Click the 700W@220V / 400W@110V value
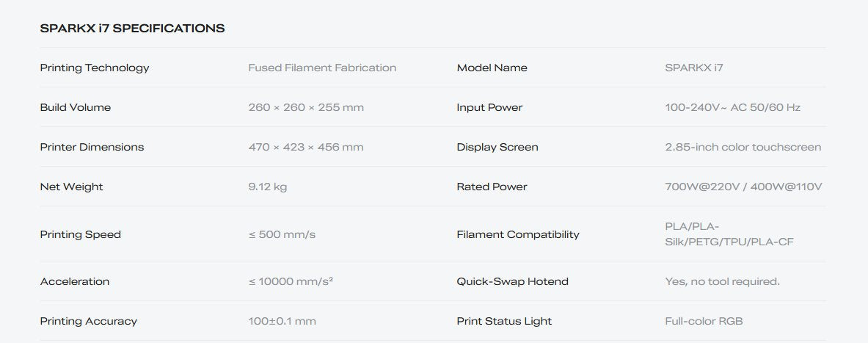 [743, 187]
